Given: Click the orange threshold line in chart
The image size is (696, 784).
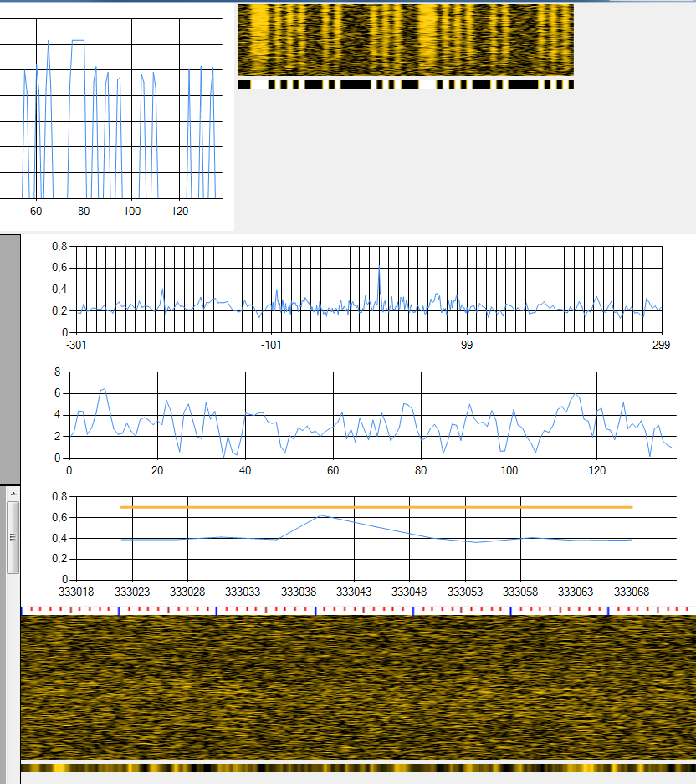Looking at the screenshot, I should pos(376,507).
